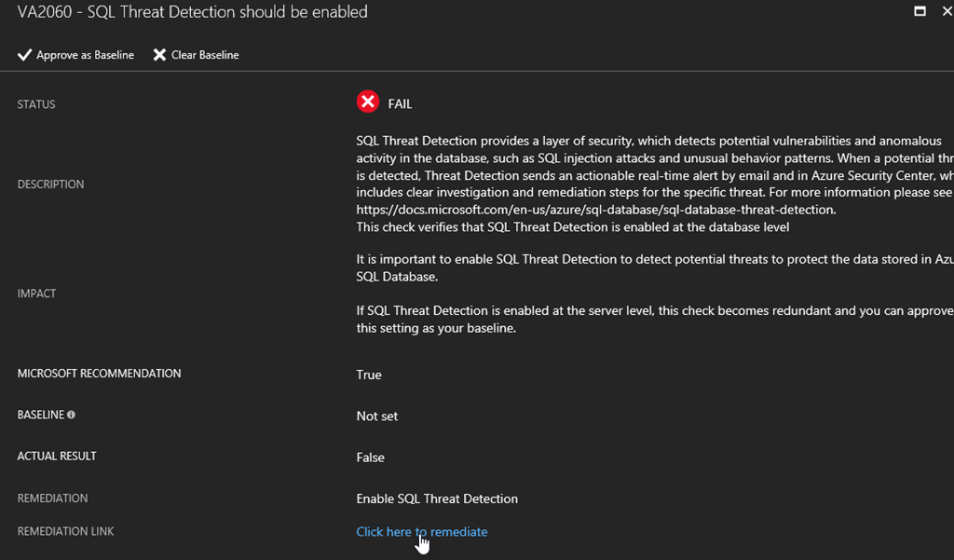Screen dimensions: 954x560
Task: Click the REMEDIATION LINK label
Action: coord(65,531)
